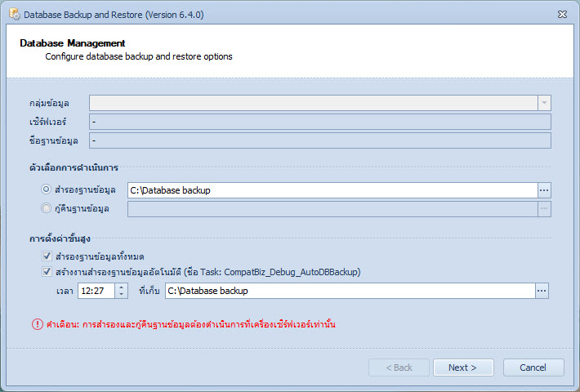Click 'Configure database backup and restore options' text
The height and width of the screenshot is (392, 580).
pos(139,56)
